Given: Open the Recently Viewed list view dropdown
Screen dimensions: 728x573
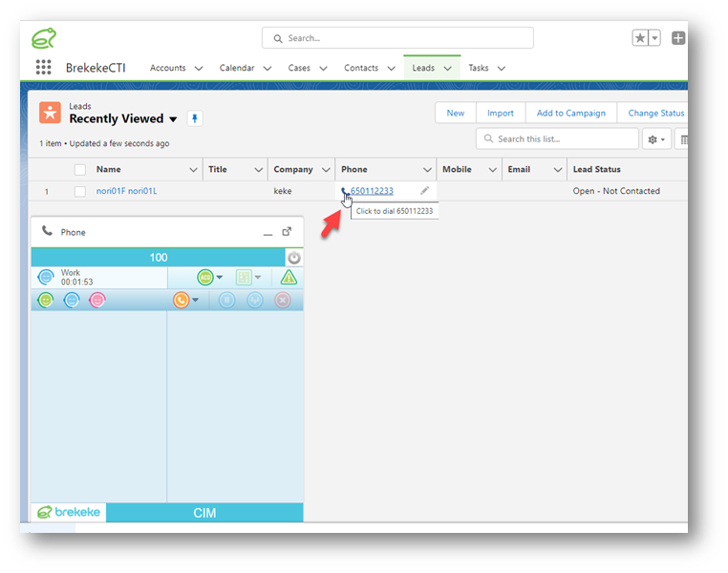Looking at the screenshot, I should tap(173, 119).
